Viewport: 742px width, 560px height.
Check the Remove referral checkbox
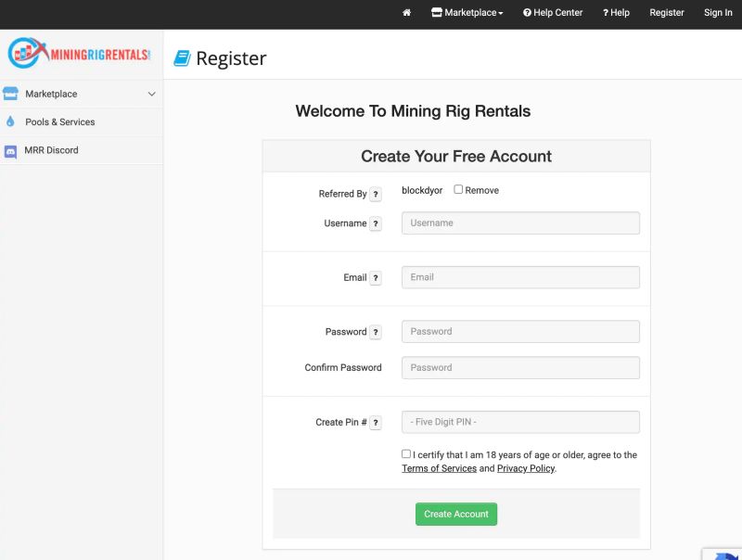click(458, 189)
